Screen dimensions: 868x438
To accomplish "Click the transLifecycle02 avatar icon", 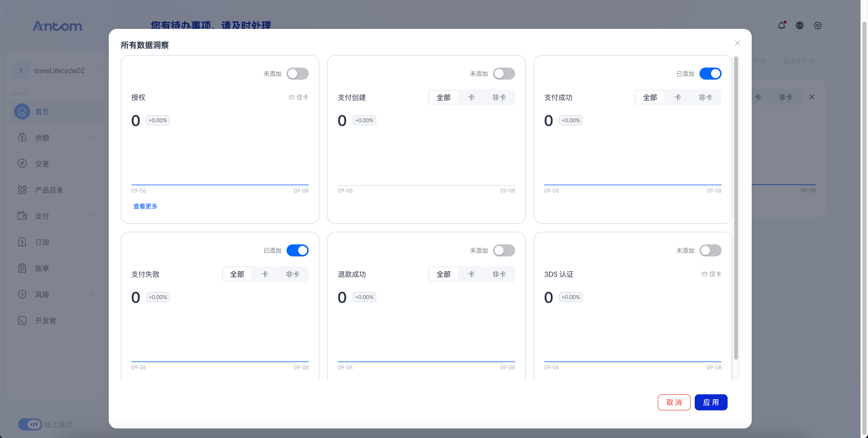I will pos(21,70).
